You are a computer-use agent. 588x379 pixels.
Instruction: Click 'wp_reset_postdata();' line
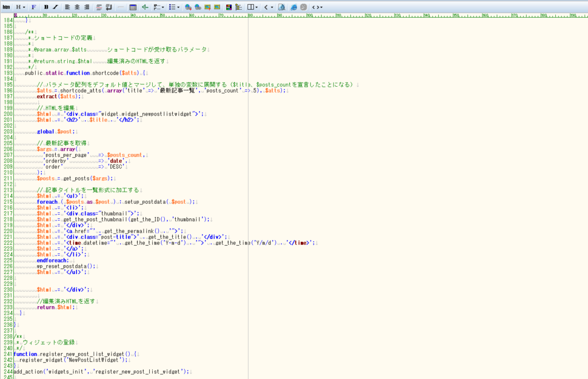(66, 266)
